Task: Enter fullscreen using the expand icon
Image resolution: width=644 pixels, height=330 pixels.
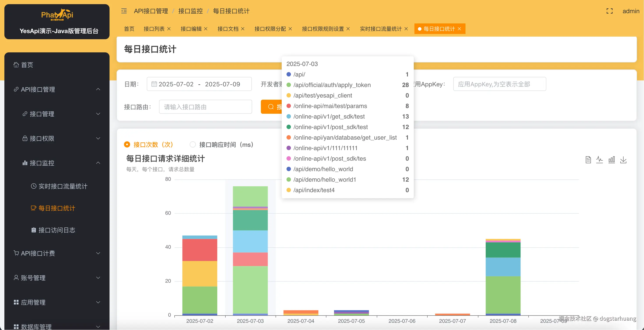Action: pos(609,11)
